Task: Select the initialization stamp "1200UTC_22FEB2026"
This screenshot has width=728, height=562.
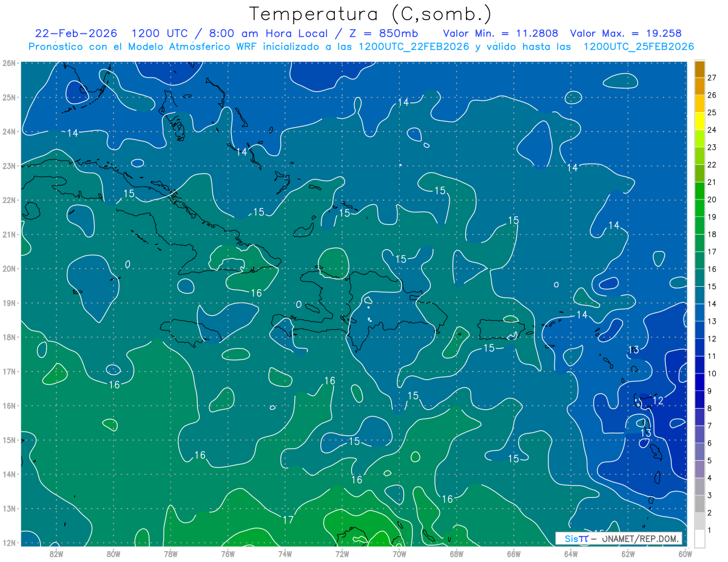Action: (x=414, y=47)
